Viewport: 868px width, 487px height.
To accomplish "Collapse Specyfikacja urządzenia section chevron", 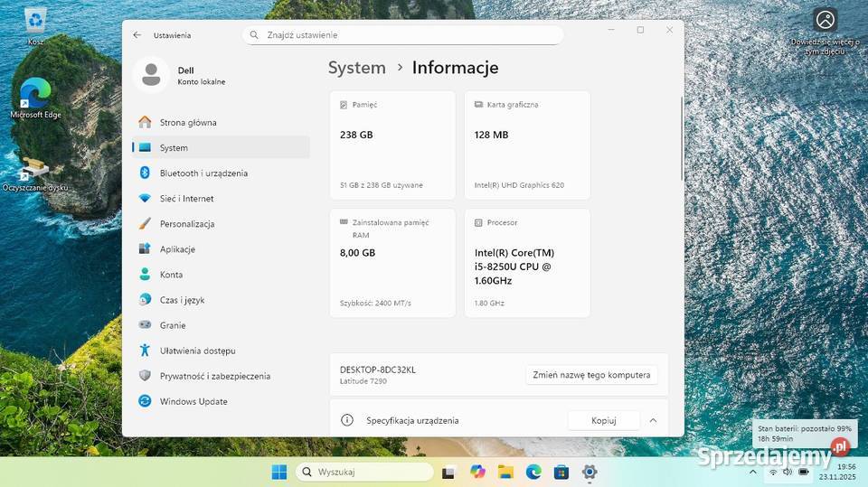I will (x=653, y=421).
